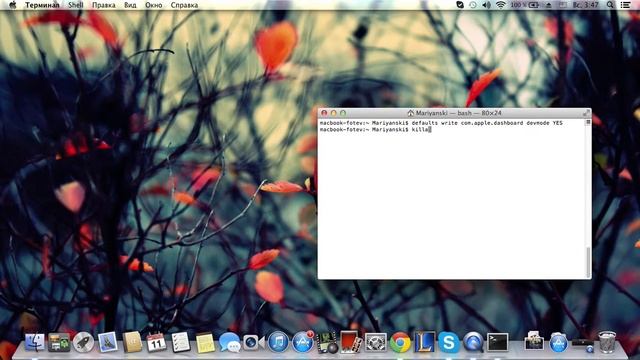Launch iMovie film strip icon in Dock

point(327,342)
